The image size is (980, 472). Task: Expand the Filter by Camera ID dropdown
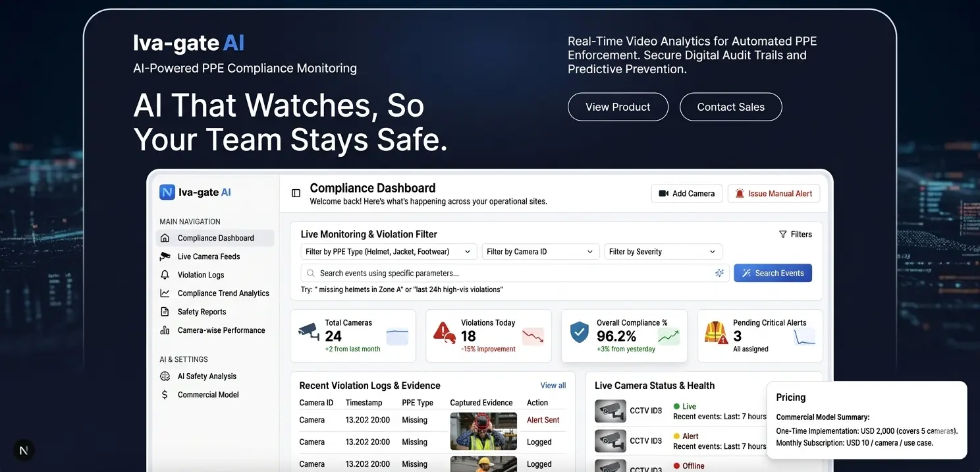[x=539, y=252]
